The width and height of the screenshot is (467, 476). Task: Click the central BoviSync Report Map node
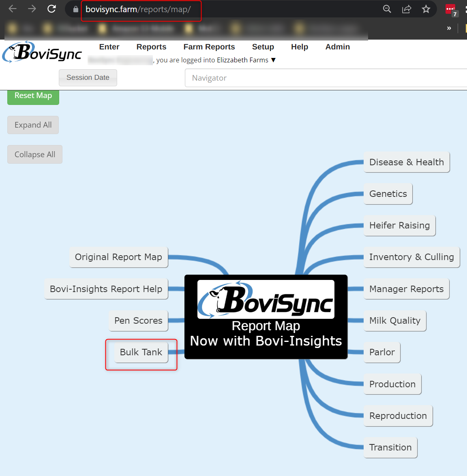click(x=266, y=317)
